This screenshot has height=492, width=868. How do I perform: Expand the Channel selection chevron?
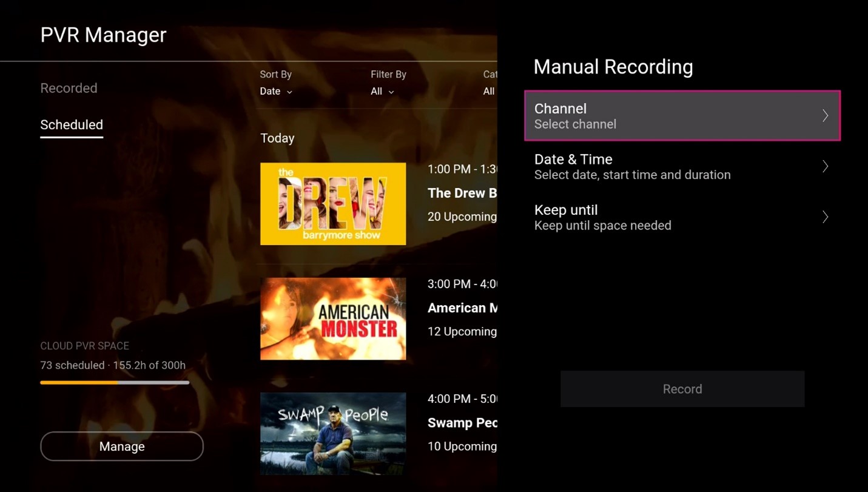click(x=825, y=115)
